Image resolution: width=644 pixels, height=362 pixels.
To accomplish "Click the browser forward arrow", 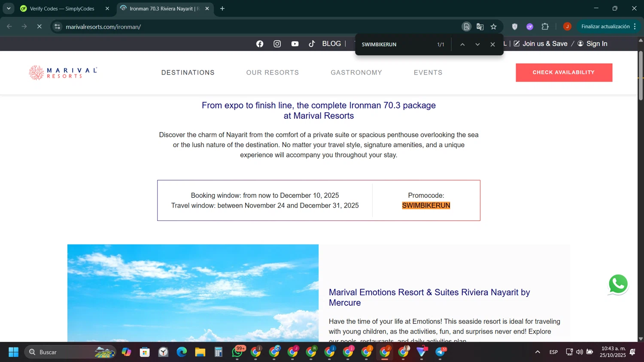I will tap(24, 27).
